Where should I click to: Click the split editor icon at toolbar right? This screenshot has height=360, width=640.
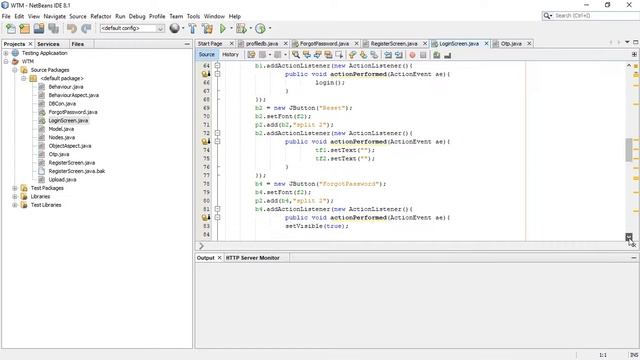(x=634, y=54)
